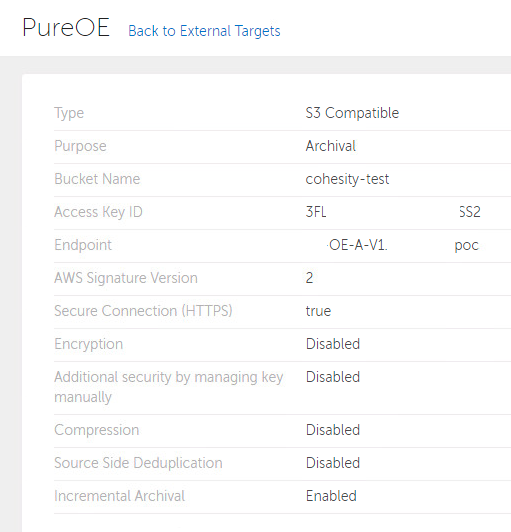The width and height of the screenshot is (511, 532).
Task: Click the Endpoint label
Action: pos(83,245)
